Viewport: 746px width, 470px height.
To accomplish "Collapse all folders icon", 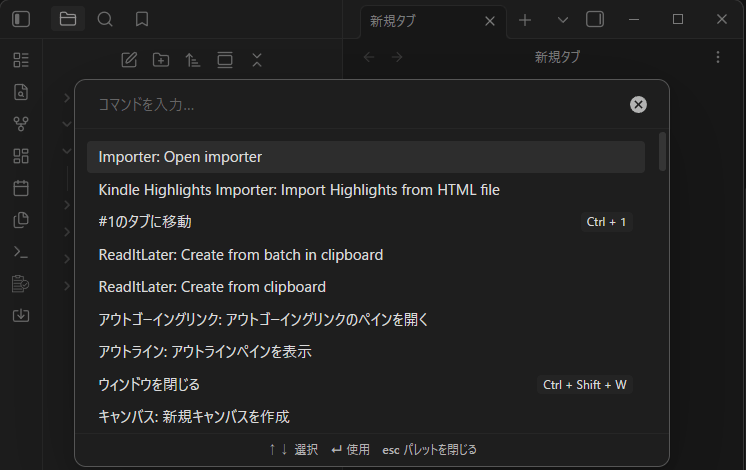I will pos(257,60).
